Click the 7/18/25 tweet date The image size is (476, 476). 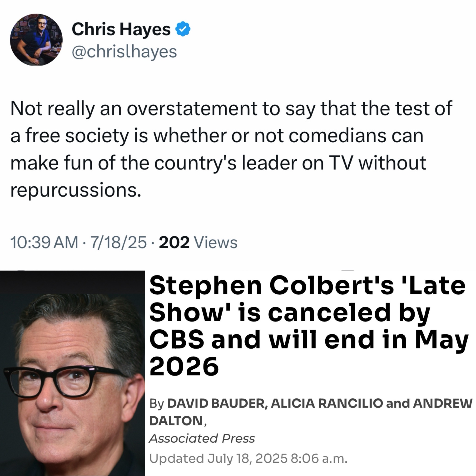coord(119,242)
